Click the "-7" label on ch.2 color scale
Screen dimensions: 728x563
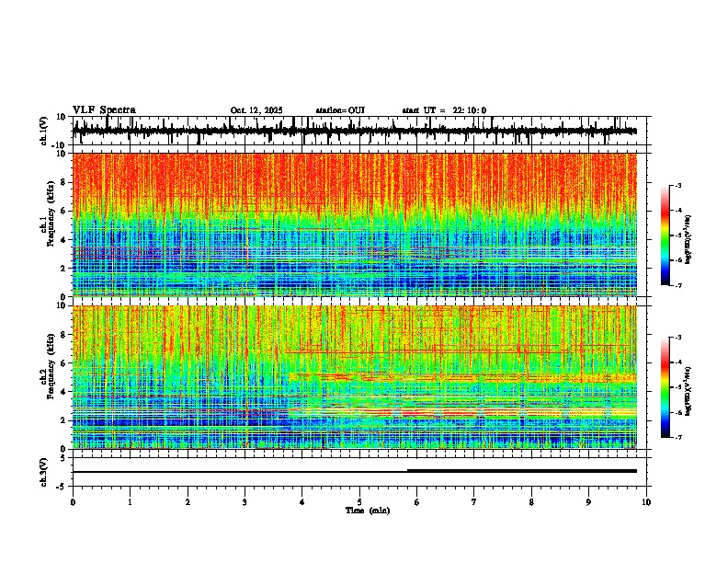click(678, 437)
